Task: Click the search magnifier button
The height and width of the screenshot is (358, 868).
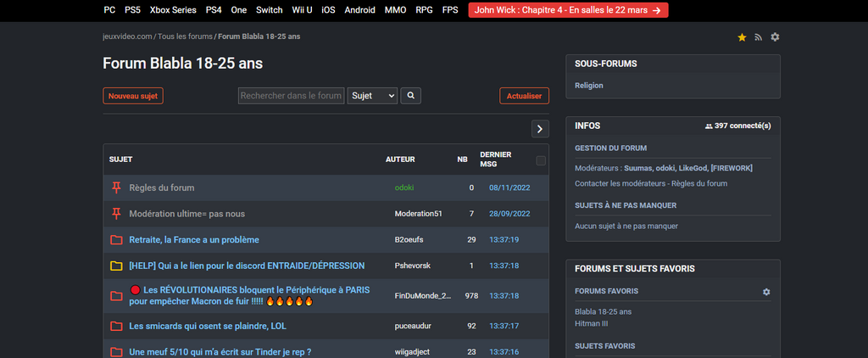Action: [410, 96]
